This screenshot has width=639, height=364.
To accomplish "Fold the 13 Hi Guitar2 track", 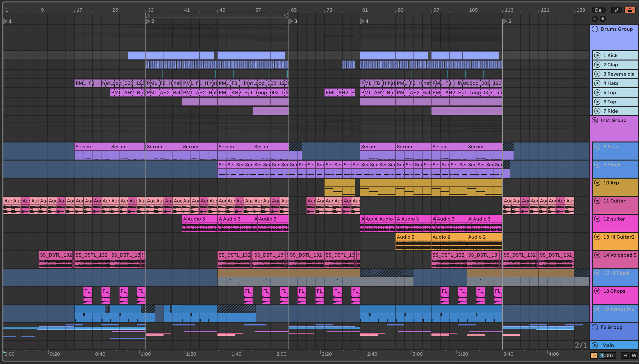I will point(597,237).
